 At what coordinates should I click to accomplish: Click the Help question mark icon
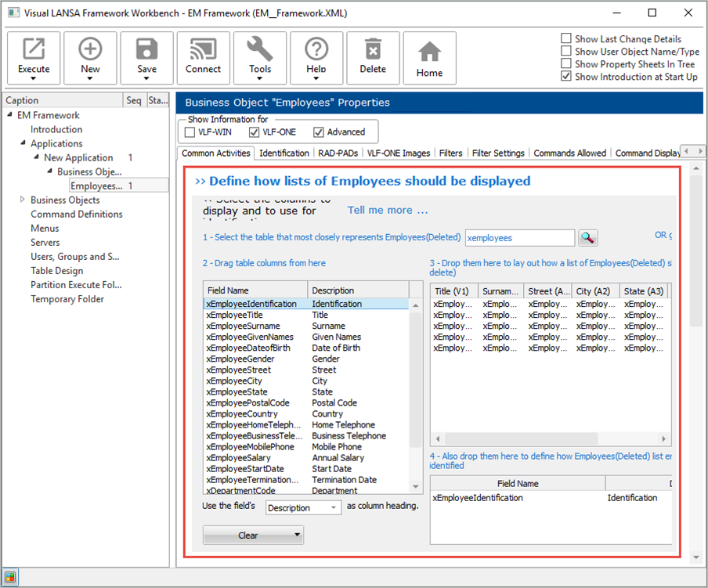(316, 50)
